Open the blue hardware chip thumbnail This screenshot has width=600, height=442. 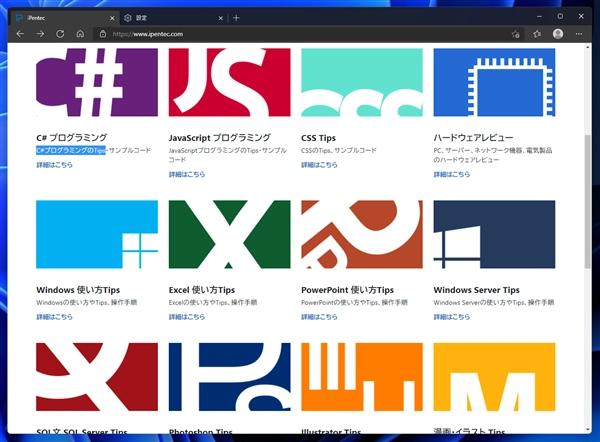click(x=494, y=82)
